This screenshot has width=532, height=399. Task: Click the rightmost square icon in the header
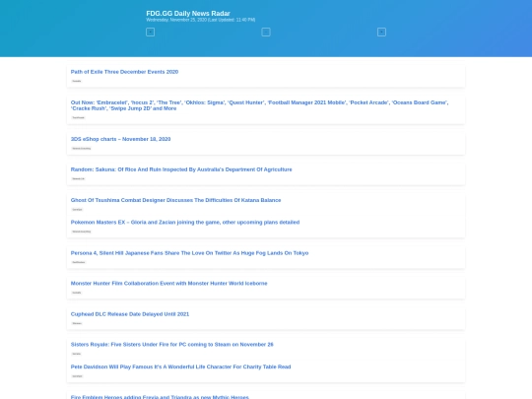(x=381, y=32)
